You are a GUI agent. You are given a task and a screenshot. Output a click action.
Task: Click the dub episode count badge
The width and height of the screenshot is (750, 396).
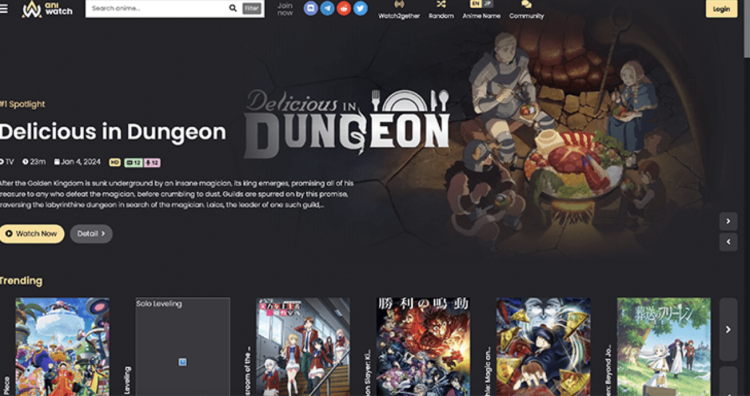(x=152, y=163)
